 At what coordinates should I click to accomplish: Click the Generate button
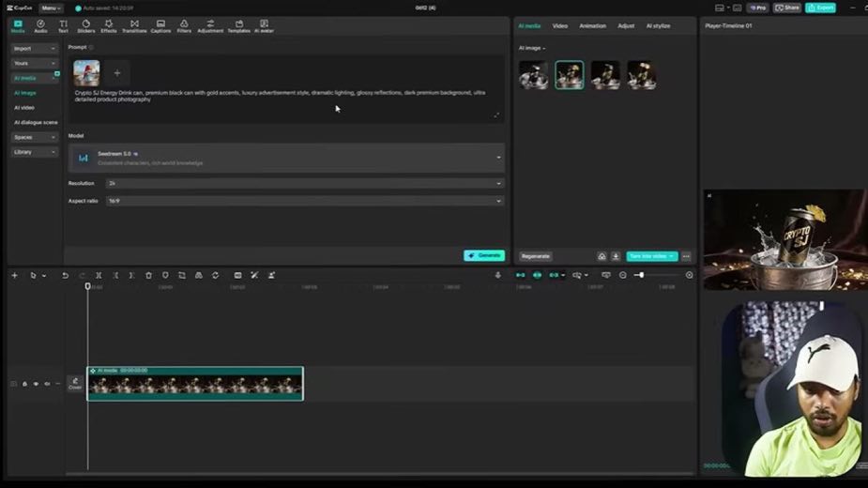pyautogui.click(x=484, y=255)
